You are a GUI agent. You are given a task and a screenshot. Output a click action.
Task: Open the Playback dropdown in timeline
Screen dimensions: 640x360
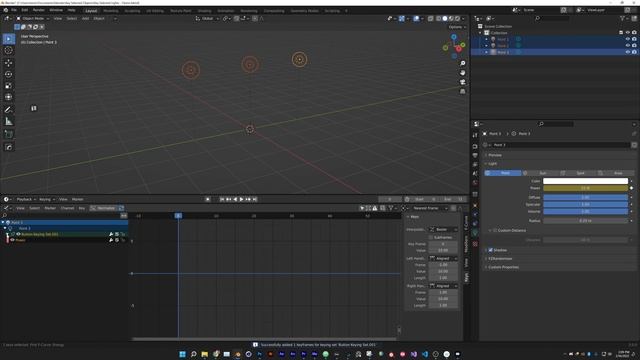coord(25,199)
